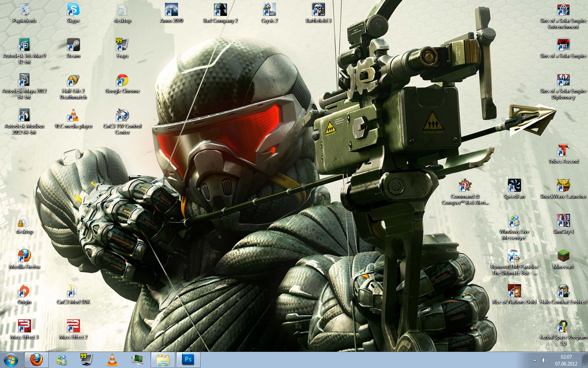Select the Bad Company 2 shortcut
This screenshot has width=588, height=368.
coord(220,13)
